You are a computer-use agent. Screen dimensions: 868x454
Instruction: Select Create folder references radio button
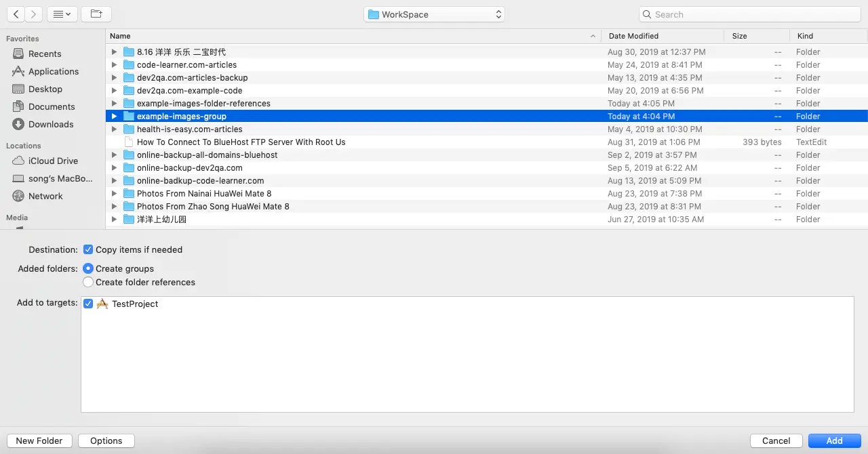point(88,282)
